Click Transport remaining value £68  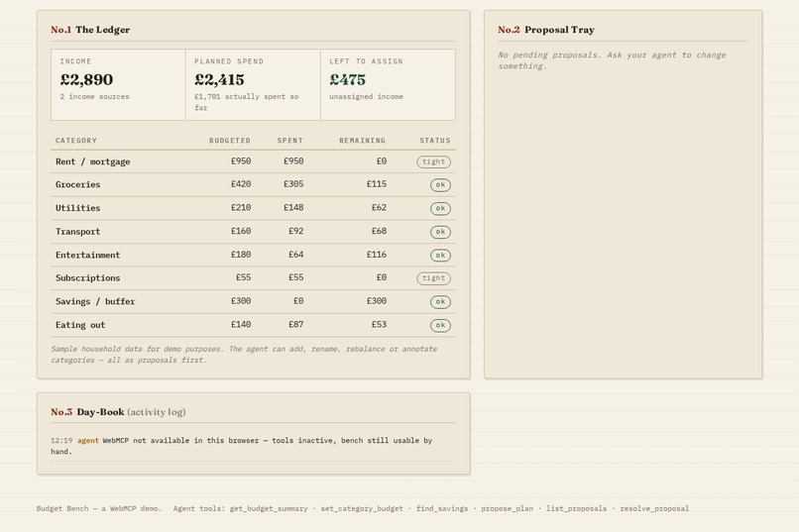[379, 231]
